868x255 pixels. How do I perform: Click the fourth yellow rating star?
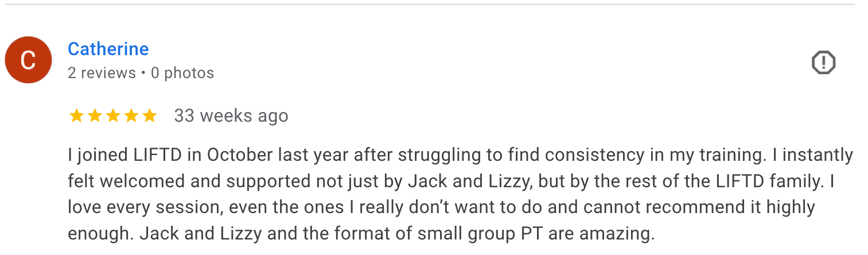click(x=131, y=116)
